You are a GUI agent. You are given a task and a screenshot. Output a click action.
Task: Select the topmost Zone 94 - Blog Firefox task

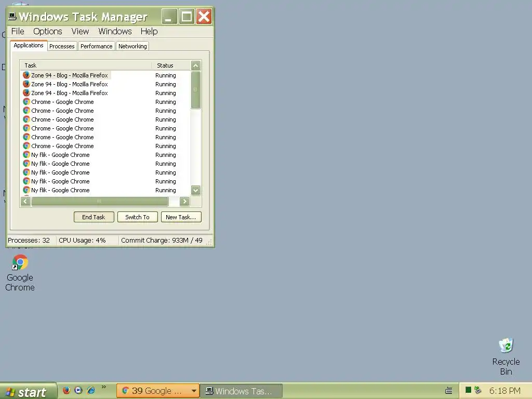coord(66,75)
